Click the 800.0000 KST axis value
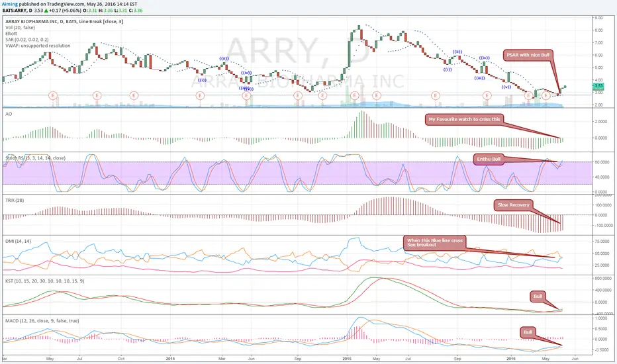The width and height of the screenshot is (617, 364). point(603,278)
